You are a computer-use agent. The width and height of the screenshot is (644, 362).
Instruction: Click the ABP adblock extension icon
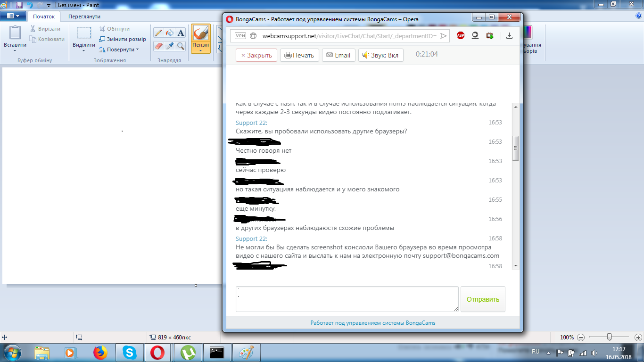(x=461, y=36)
